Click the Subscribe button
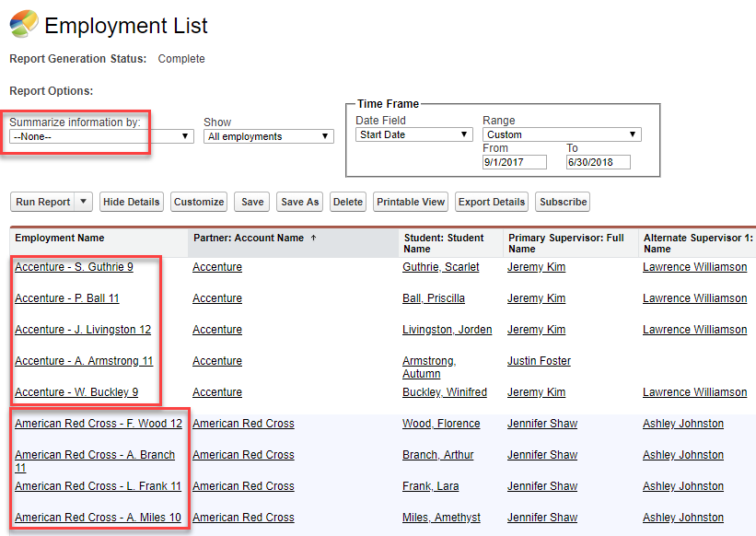The height and width of the screenshot is (536, 756). 563,202
